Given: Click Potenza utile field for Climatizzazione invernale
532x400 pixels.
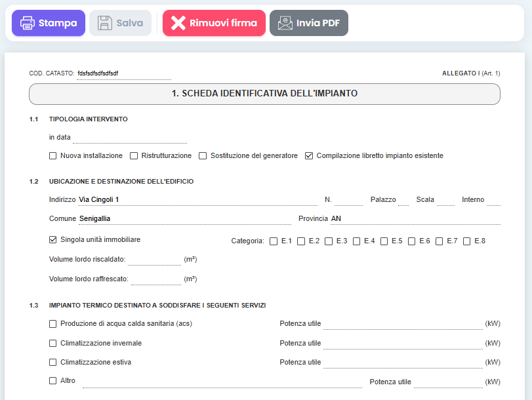Looking at the screenshot, I should (x=403, y=344).
